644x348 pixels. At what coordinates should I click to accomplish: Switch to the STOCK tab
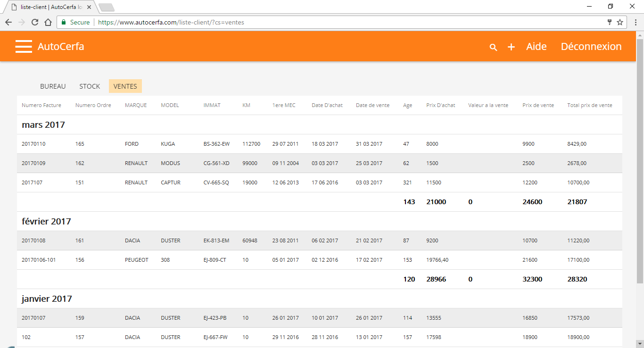tap(90, 86)
